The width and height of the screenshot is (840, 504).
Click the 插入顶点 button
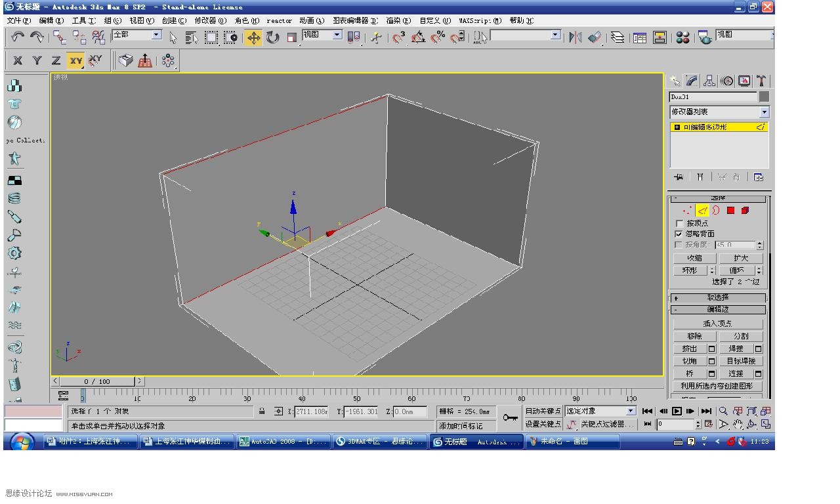point(718,324)
